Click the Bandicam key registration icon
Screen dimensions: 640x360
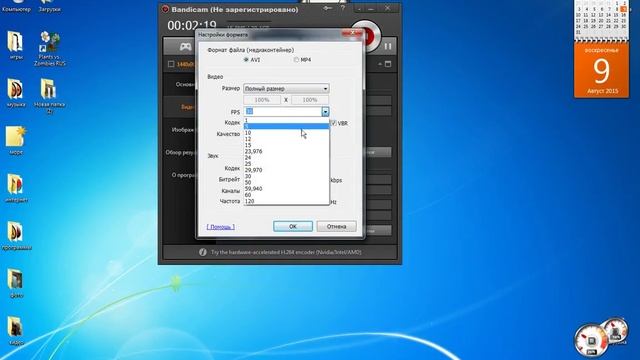[327, 8]
